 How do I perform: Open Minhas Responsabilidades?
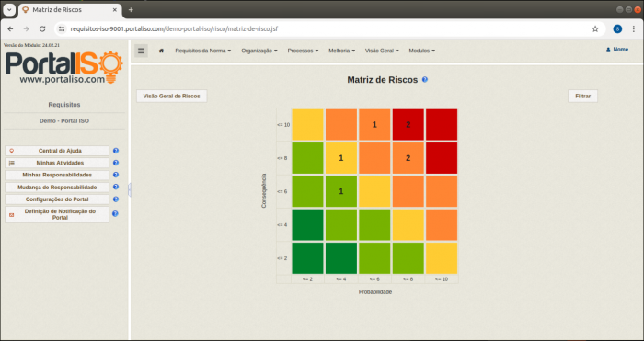(57, 175)
